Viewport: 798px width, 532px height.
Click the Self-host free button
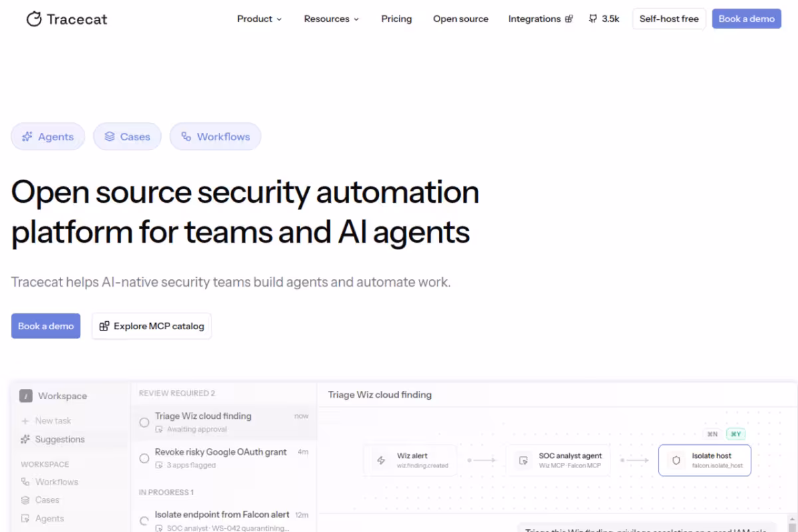click(x=669, y=19)
